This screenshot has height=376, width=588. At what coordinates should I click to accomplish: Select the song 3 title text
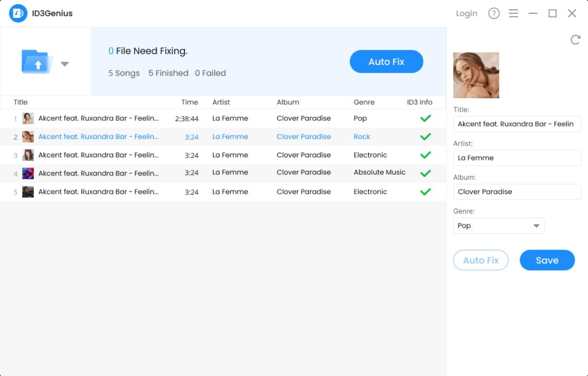pos(98,155)
